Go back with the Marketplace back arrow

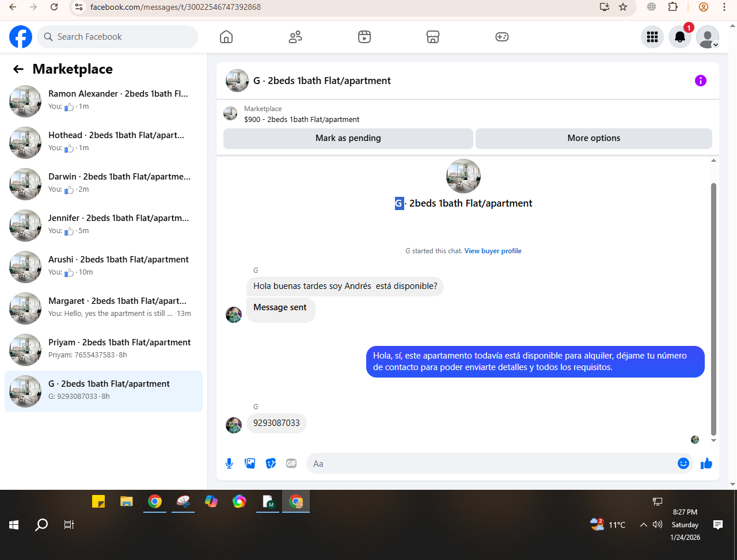point(18,69)
